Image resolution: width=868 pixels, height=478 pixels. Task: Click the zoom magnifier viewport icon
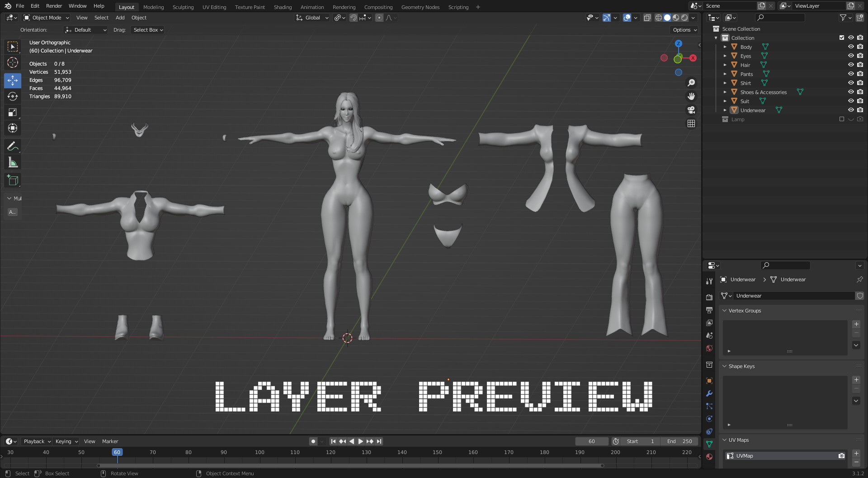[x=691, y=83]
